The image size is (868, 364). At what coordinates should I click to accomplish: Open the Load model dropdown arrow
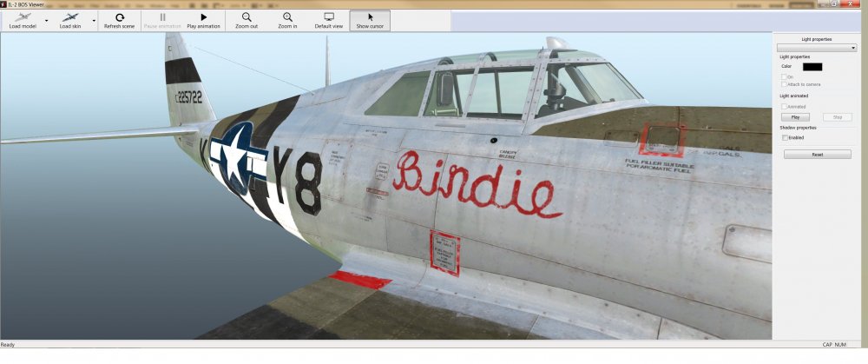tap(47, 21)
